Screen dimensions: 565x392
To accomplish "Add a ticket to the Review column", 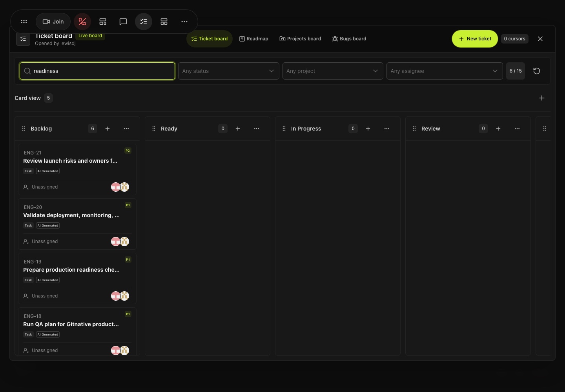I will (x=498, y=129).
